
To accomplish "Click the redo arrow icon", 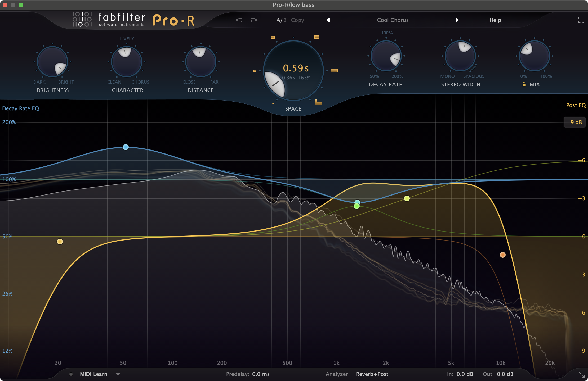I will (254, 20).
